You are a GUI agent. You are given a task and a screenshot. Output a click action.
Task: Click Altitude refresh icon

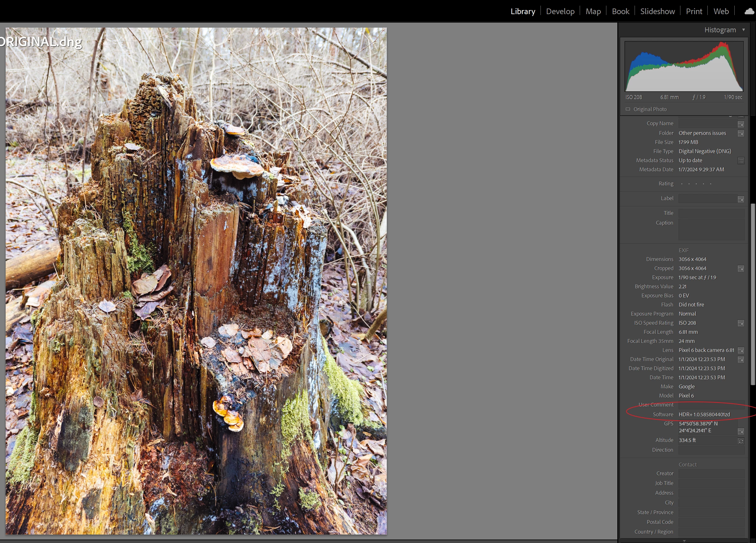(741, 441)
